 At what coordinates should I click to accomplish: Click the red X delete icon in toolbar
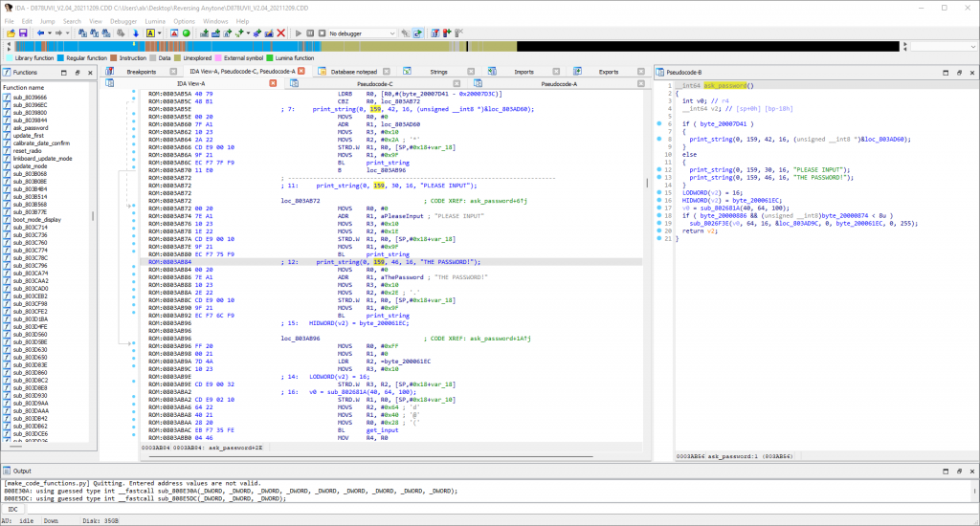coord(281,33)
